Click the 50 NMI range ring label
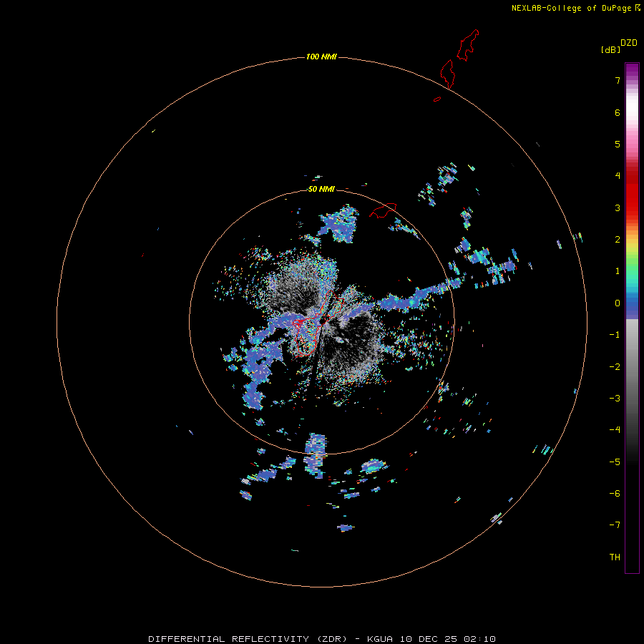The image size is (644, 644). [x=321, y=189]
